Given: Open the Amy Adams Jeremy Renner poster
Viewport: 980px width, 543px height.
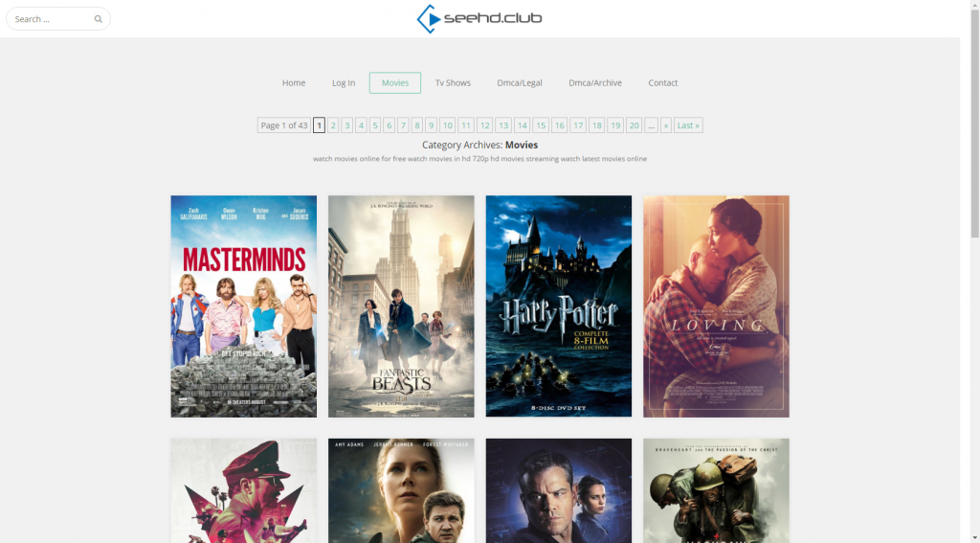Looking at the screenshot, I should [401, 490].
